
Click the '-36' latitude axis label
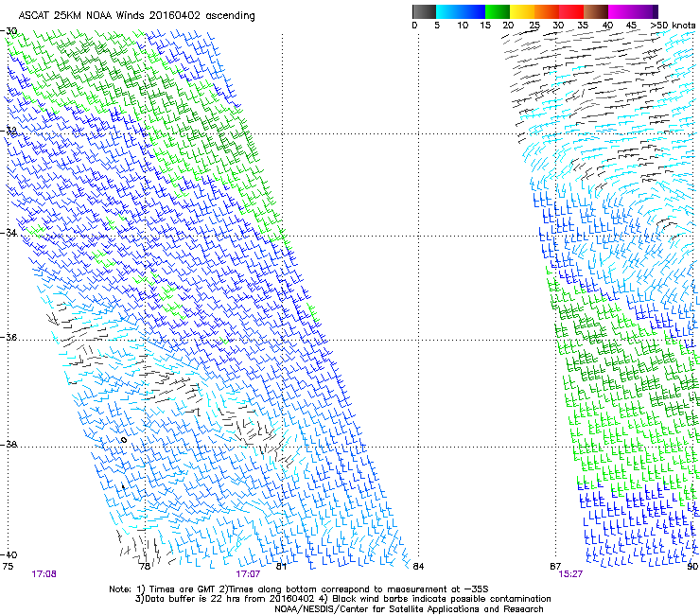(9, 337)
